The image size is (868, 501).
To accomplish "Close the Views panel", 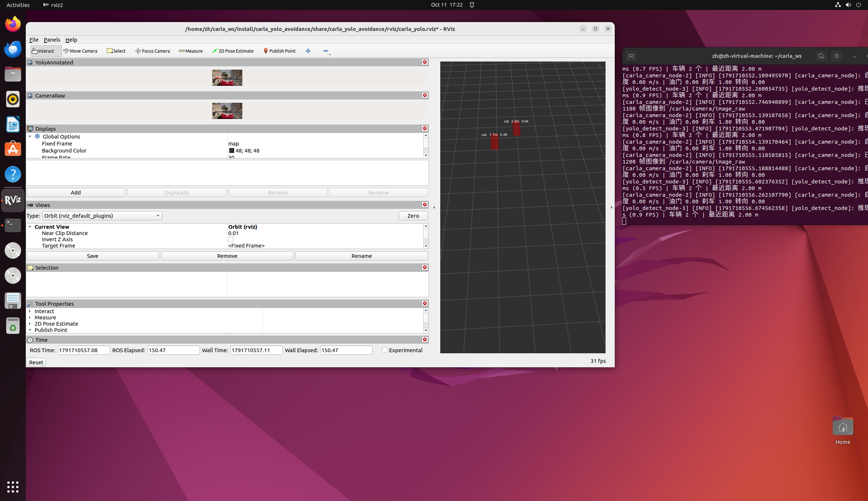I will click(425, 204).
